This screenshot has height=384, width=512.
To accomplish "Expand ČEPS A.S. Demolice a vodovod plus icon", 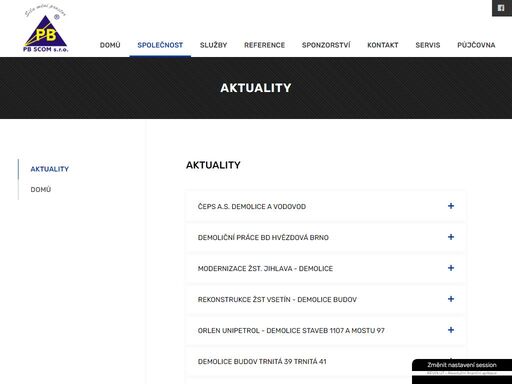I will tap(451, 206).
